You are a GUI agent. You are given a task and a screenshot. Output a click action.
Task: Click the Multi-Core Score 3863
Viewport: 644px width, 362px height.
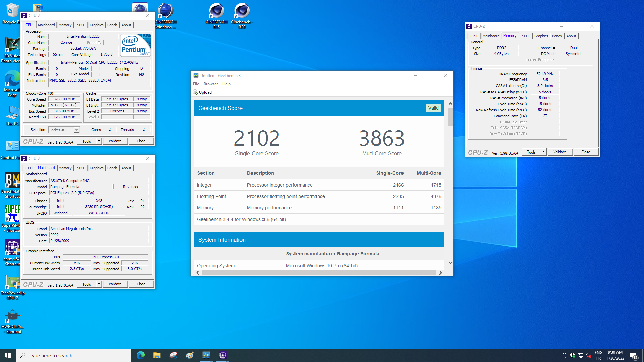(x=382, y=138)
